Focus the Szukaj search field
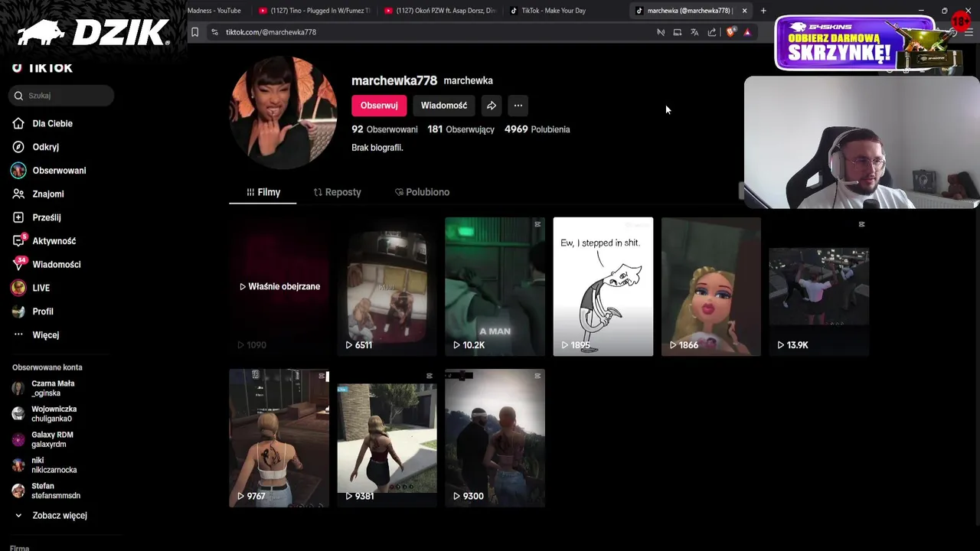980x551 pixels. [63, 96]
